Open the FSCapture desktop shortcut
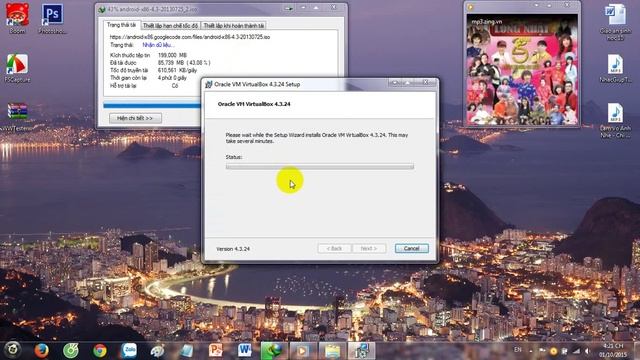The height and width of the screenshot is (360, 640). tap(17, 68)
